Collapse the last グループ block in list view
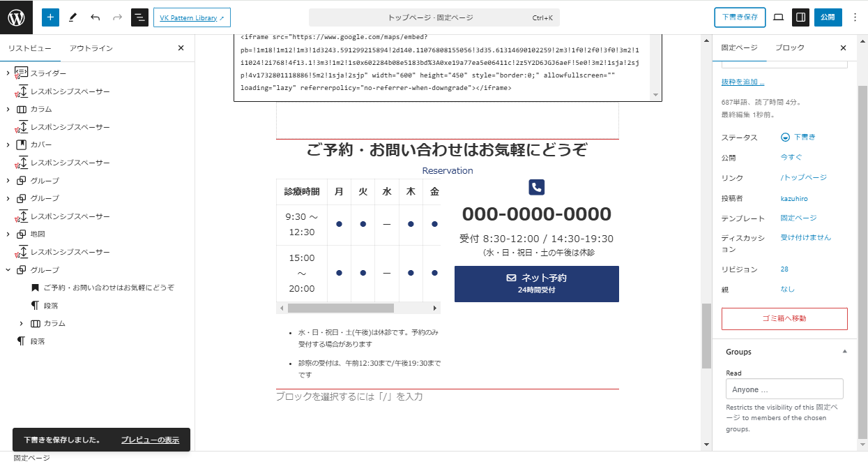Viewport: 868px width, 462px height. pyautogui.click(x=8, y=270)
